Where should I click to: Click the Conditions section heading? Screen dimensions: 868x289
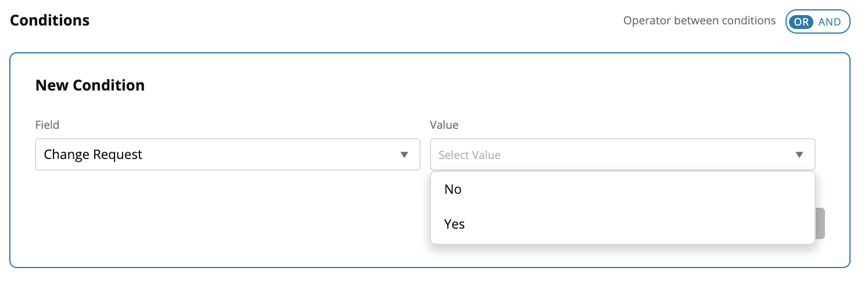(50, 21)
